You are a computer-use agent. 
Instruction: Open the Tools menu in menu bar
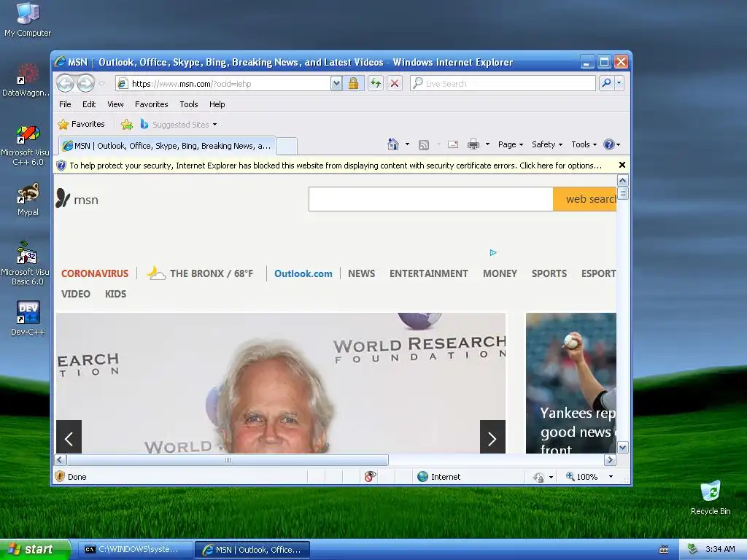click(x=189, y=104)
